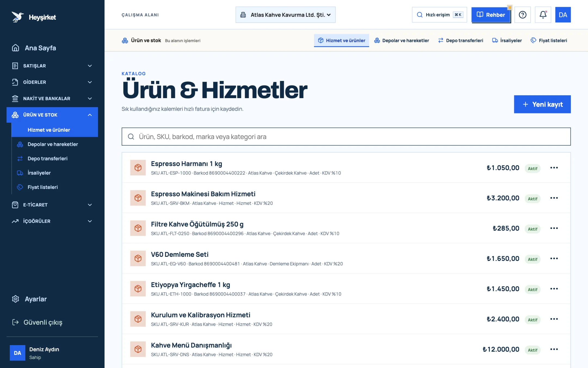
Task: Open Deniz Aydın user profile card
Action: tap(52, 353)
